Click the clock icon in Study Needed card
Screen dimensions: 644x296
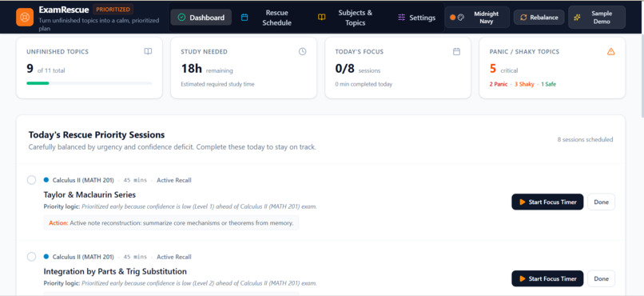(302, 51)
